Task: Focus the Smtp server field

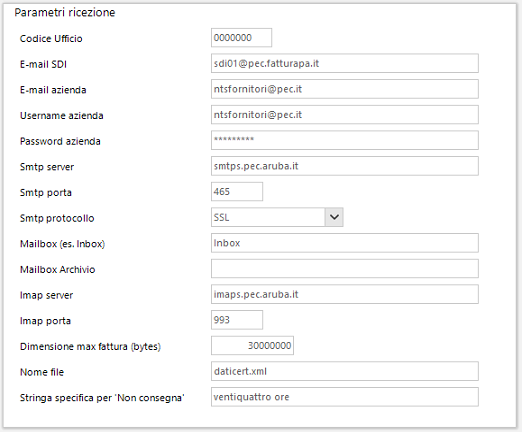Action: (x=345, y=166)
